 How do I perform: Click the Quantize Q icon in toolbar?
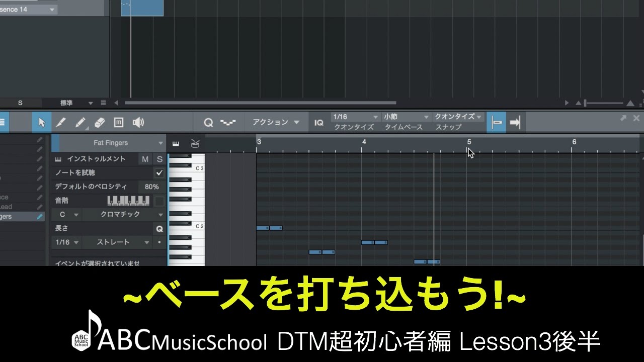click(x=208, y=122)
